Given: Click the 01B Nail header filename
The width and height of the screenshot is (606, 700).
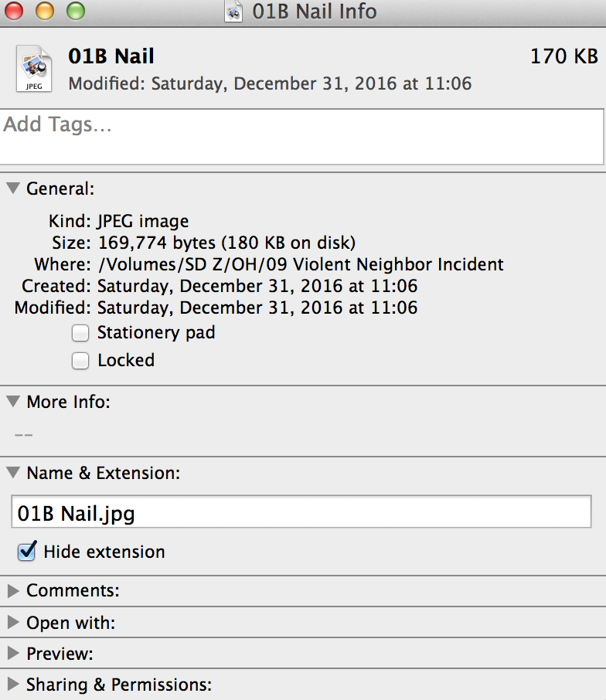Looking at the screenshot, I should pyautogui.click(x=111, y=56).
